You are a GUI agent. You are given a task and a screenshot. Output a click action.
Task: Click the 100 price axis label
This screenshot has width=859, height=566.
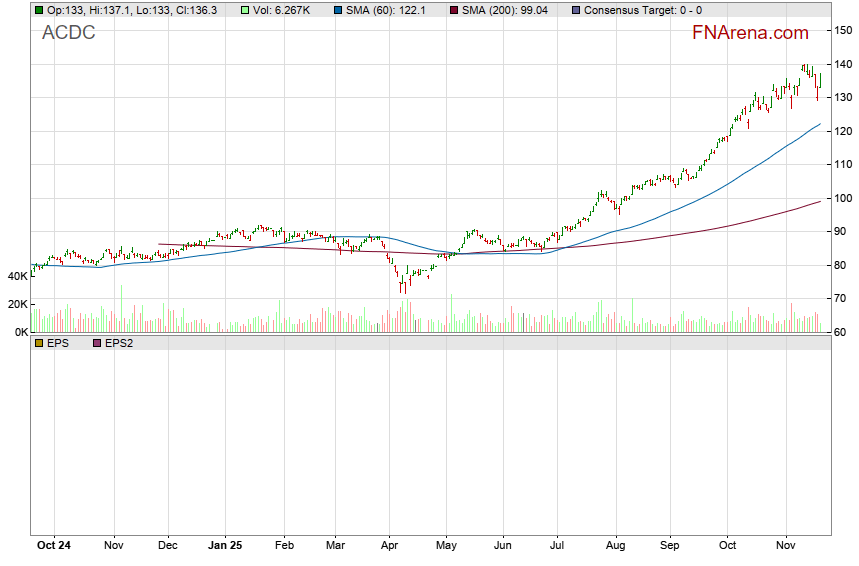coord(843,198)
